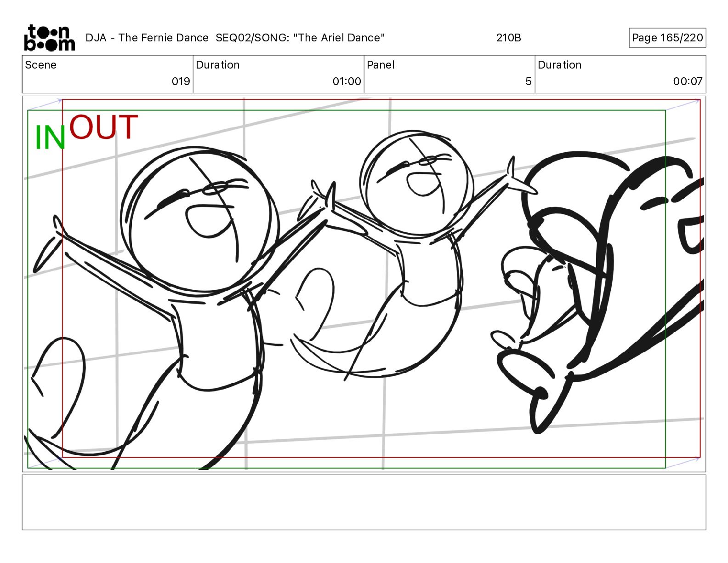Click the 'Page 165/220' box
This screenshot has height=563, width=728.
click(x=667, y=38)
